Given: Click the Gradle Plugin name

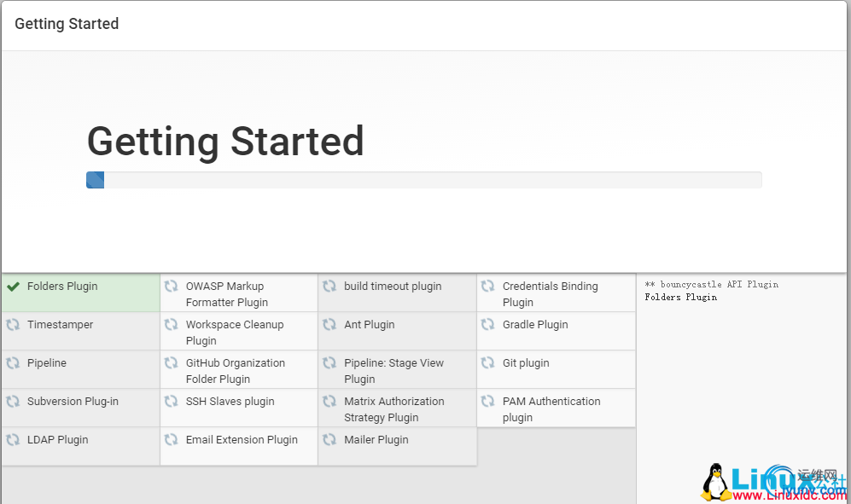Looking at the screenshot, I should click(536, 324).
